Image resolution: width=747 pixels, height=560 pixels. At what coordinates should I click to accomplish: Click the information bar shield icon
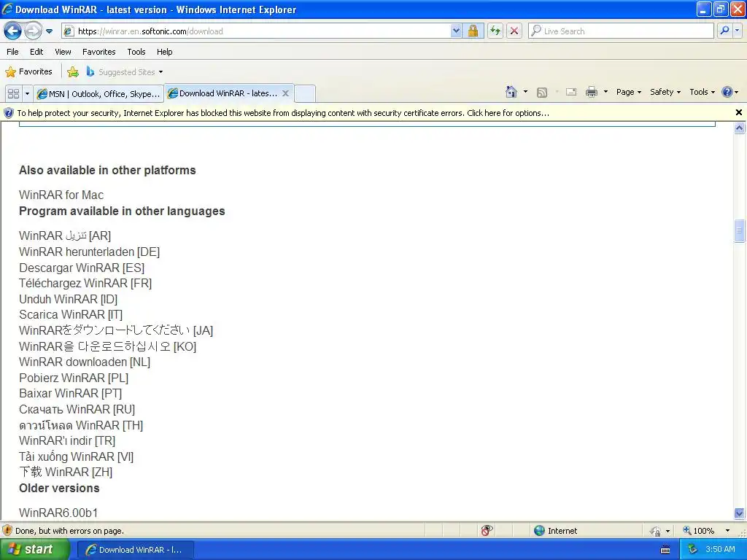(9, 113)
